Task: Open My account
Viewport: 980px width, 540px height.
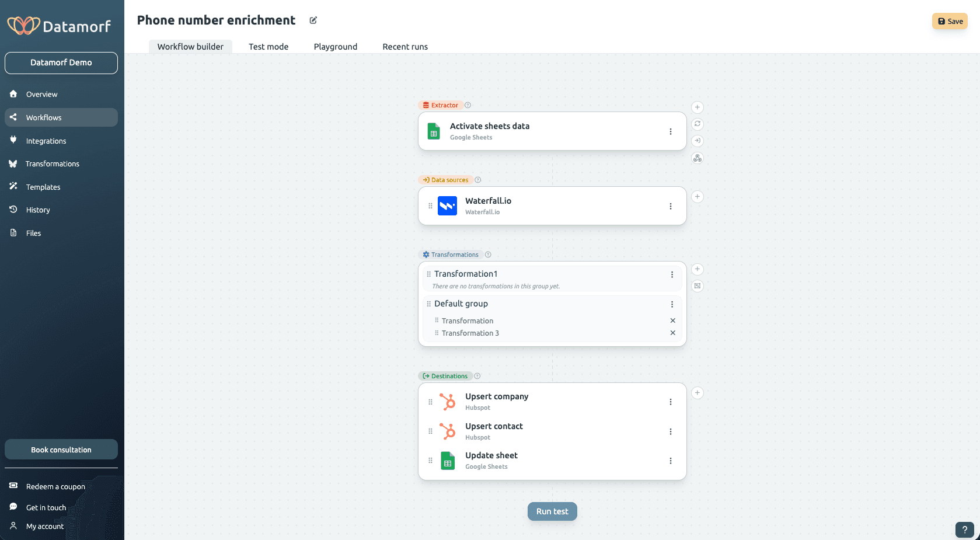Action: point(45,526)
